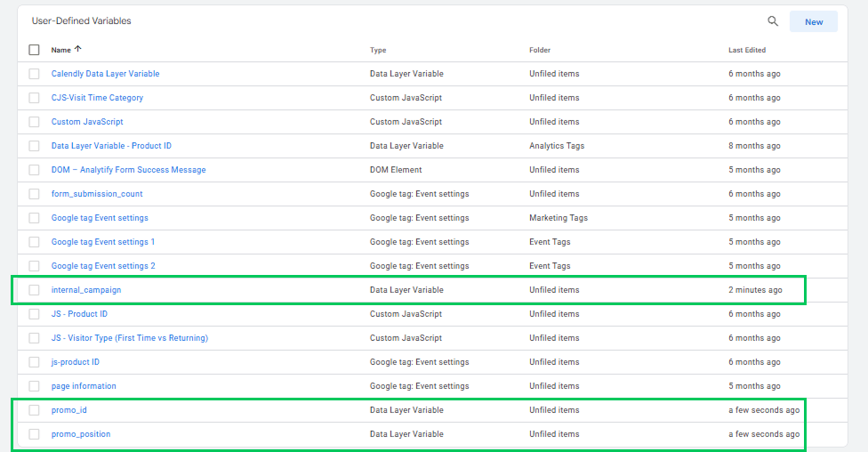Select checkbox next to promo_position
The height and width of the screenshot is (452, 868).
(35, 433)
